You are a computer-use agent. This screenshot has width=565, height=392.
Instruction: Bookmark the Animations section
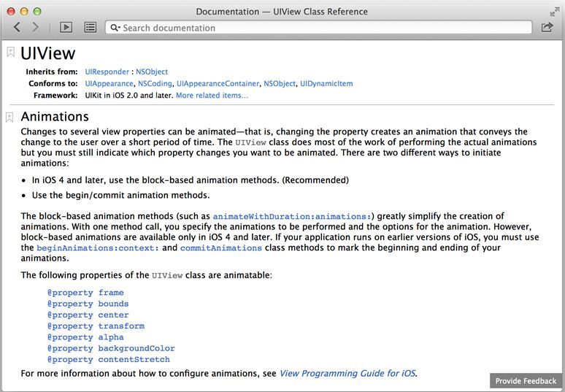tap(9, 117)
